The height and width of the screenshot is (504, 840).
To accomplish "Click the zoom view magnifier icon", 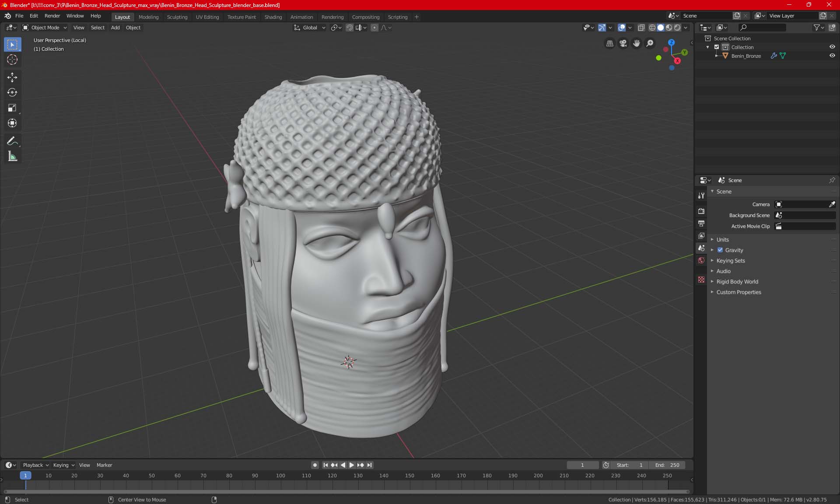I will tap(650, 43).
